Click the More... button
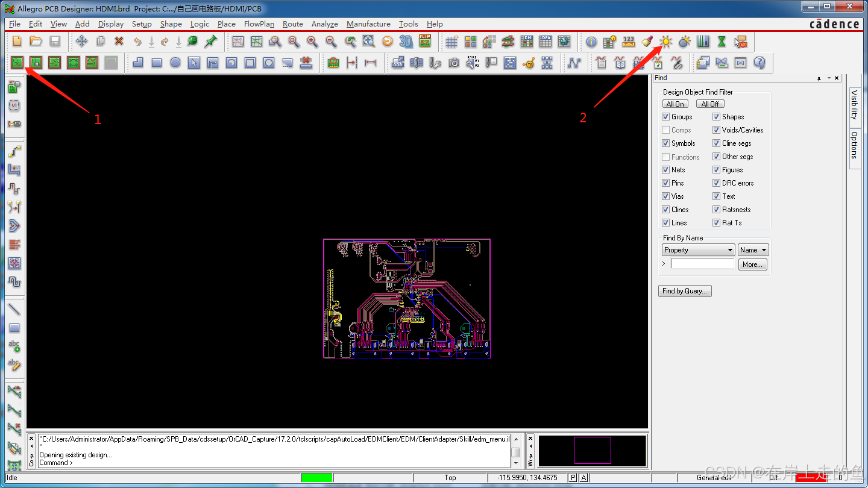The height and width of the screenshot is (488, 868). 752,264
